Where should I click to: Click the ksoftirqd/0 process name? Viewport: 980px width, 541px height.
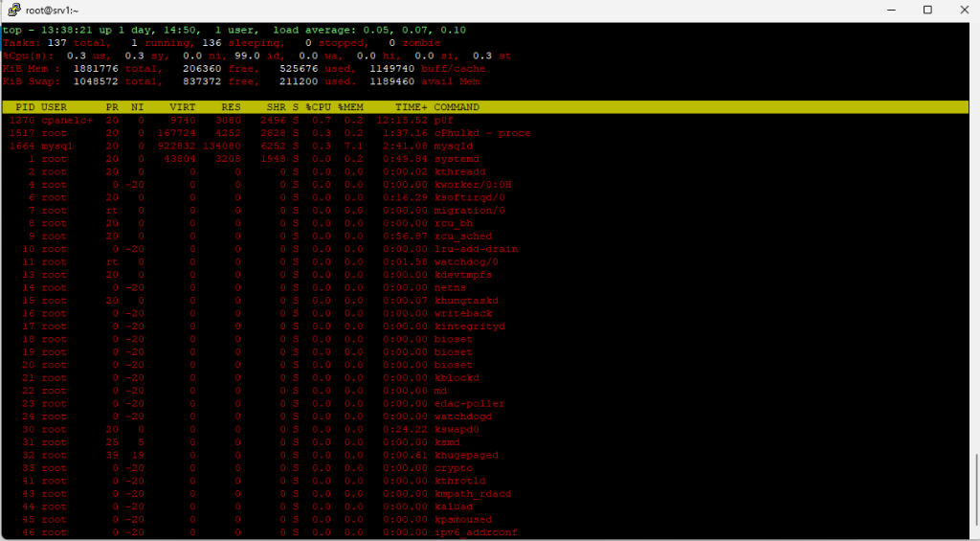click(469, 197)
